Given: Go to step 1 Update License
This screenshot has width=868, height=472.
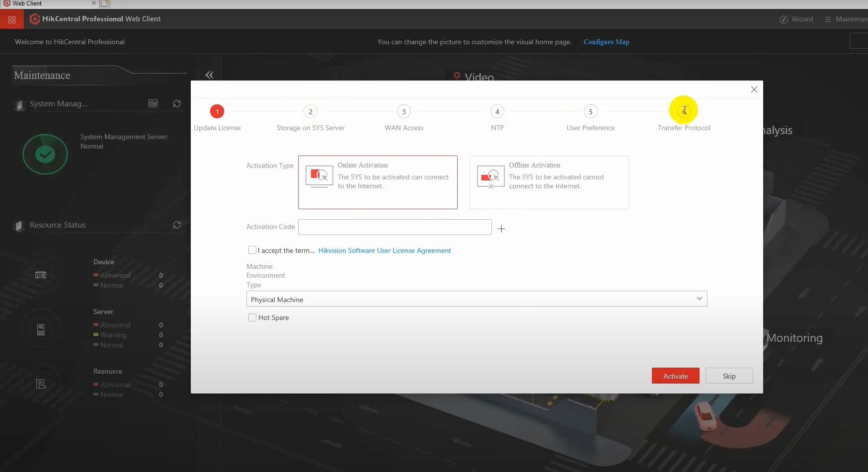Looking at the screenshot, I should point(217,111).
